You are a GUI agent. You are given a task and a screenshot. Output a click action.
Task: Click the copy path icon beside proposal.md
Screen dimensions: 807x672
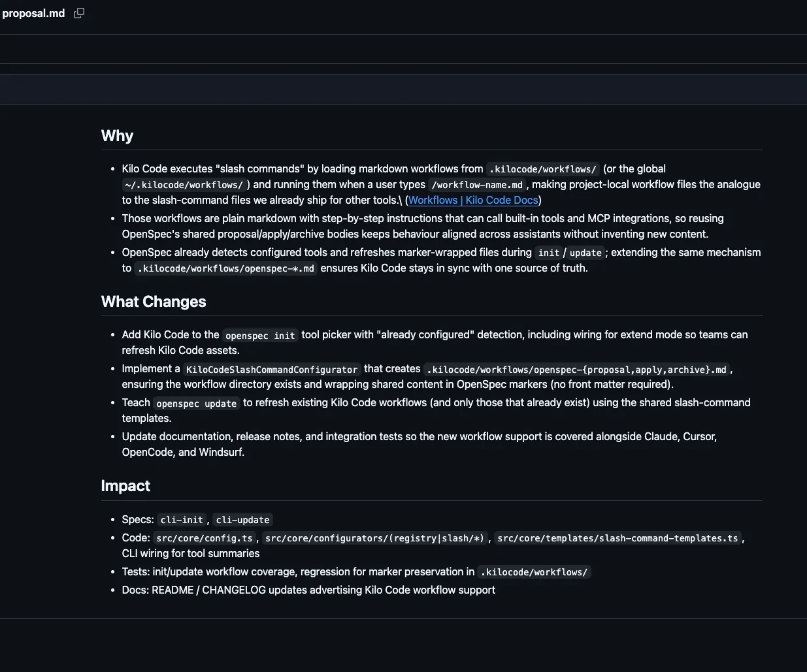(79, 13)
